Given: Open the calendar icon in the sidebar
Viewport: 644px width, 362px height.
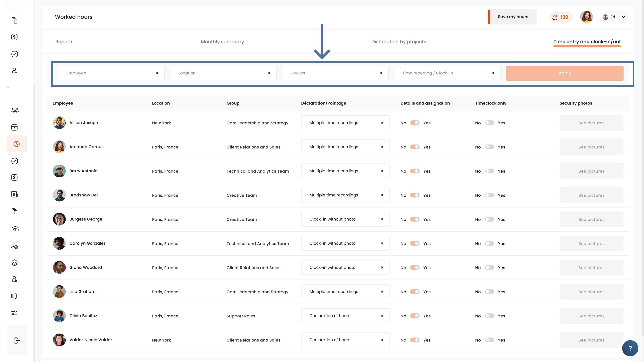Looking at the screenshot, I should click(14, 127).
